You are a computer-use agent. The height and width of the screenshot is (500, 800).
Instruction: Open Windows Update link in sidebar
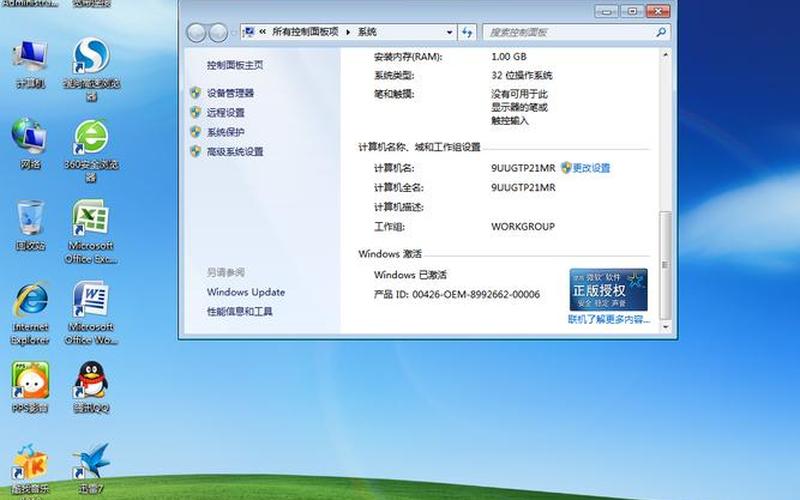[x=246, y=292]
